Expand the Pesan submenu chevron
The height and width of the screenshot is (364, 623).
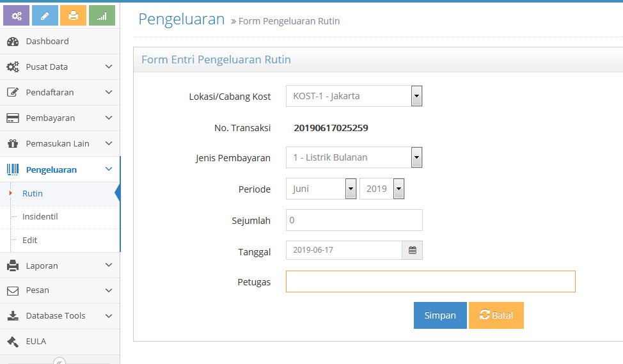point(109,290)
